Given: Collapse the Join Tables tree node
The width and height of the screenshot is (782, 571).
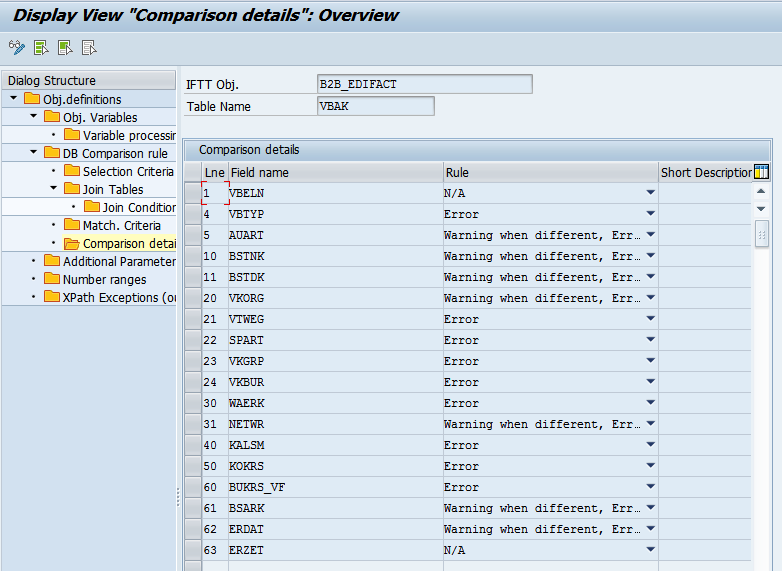Looking at the screenshot, I should coord(53,189).
